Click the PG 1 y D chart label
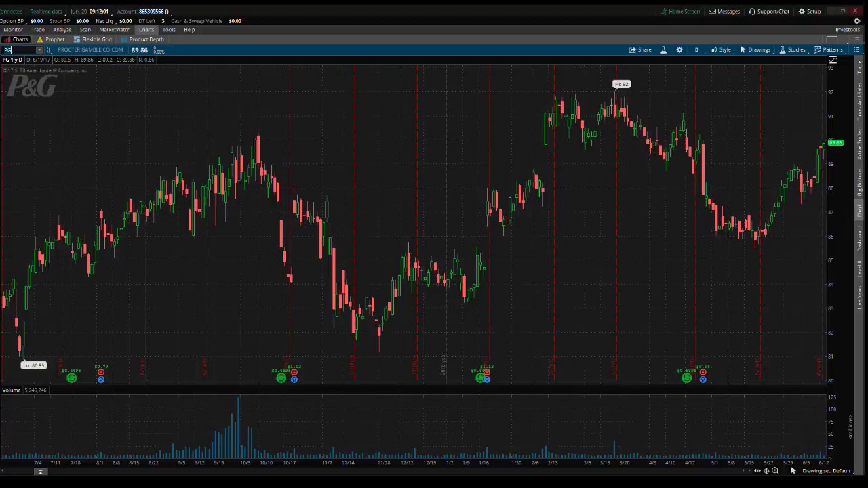This screenshot has width=868, height=488. (12, 60)
